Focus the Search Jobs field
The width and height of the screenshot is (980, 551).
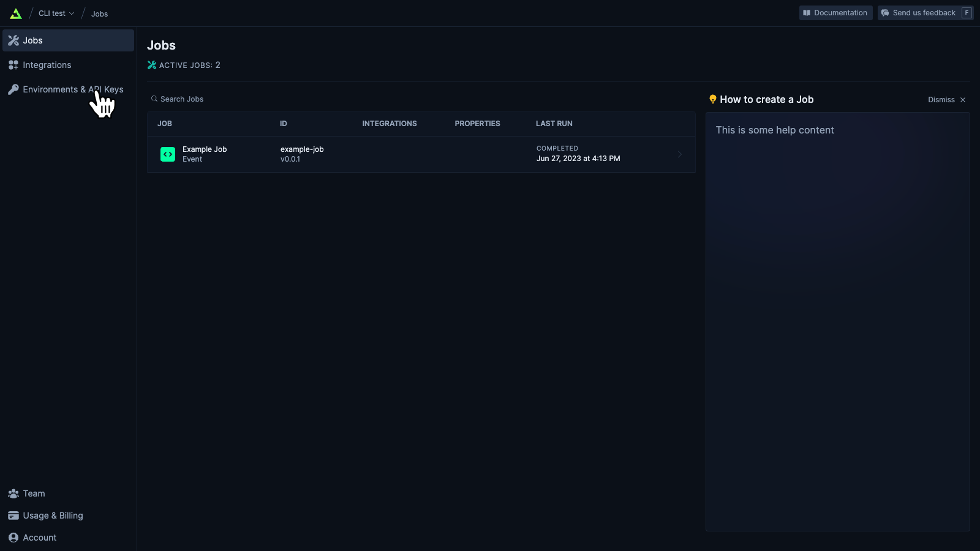coord(421,99)
